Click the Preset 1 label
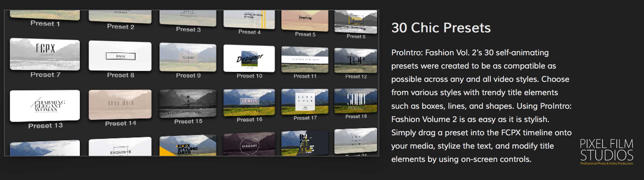 [x=45, y=24]
